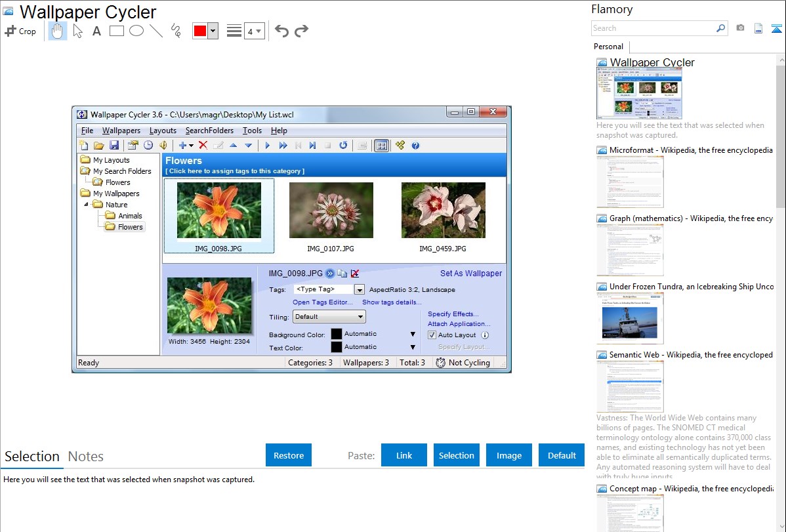Click the new list icon
786x532 pixels.
point(84,146)
